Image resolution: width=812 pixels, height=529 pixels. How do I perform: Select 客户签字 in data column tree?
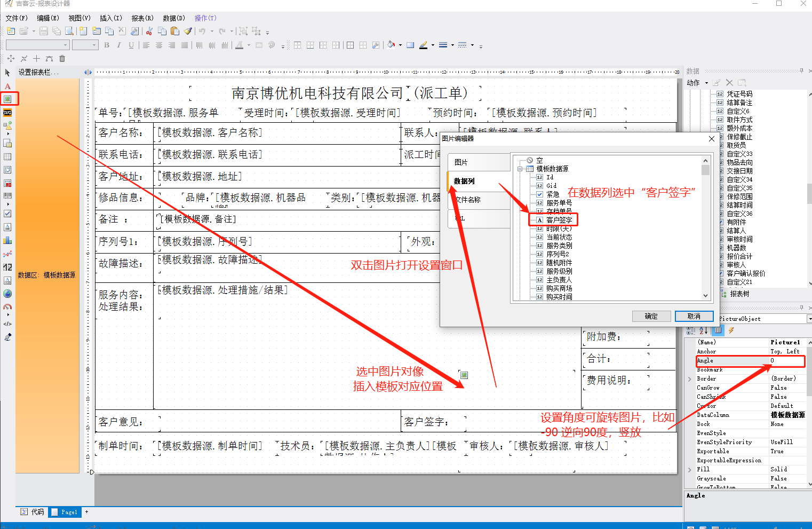coord(559,220)
